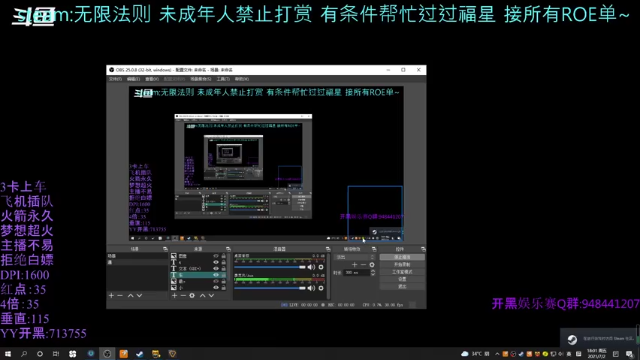The width and height of the screenshot is (640, 360).
Task: Toggle visibility eye of the highlighted source row
Action: tap(216, 275)
